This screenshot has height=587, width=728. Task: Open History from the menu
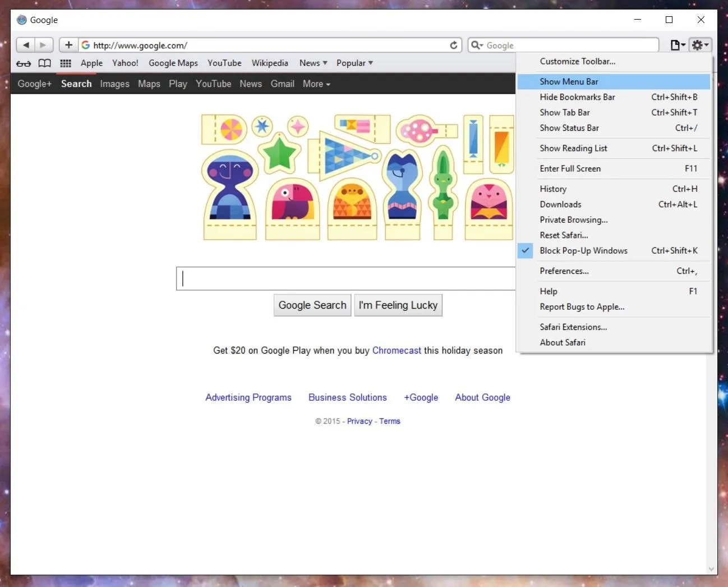point(614,189)
